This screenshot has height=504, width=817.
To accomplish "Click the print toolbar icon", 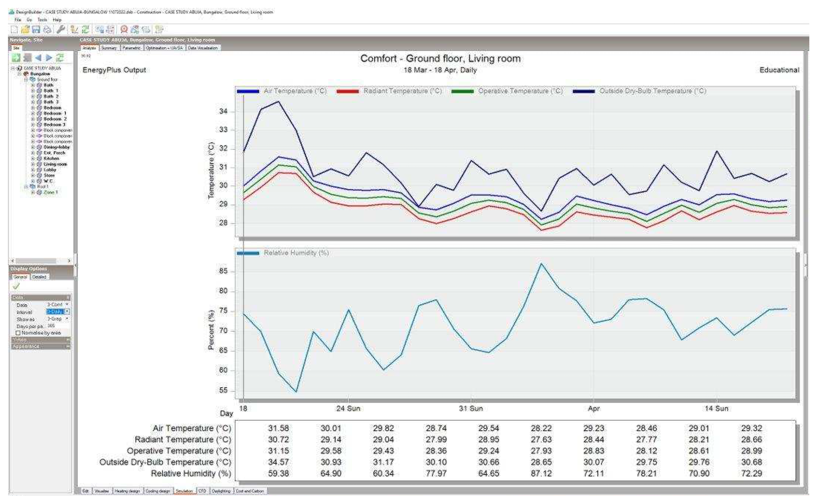I will pos(47,30).
